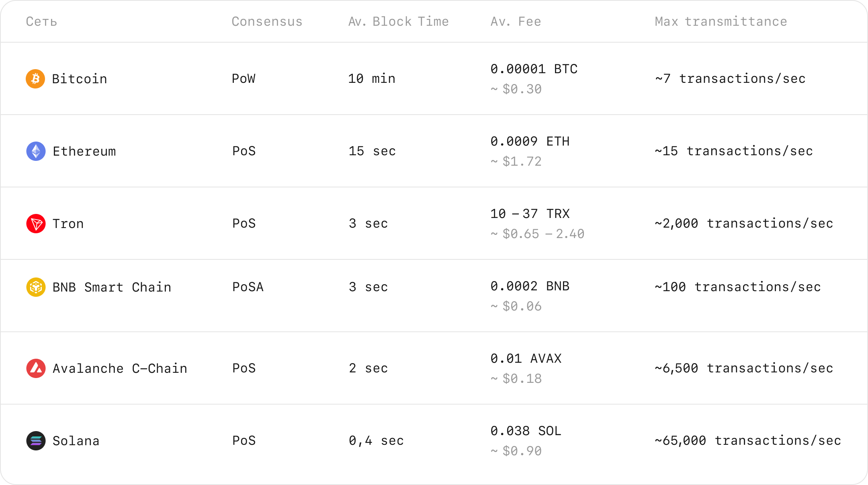The height and width of the screenshot is (485, 868).
Task: Click the Max transmittance column header
Action: click(x=721, y=22)
